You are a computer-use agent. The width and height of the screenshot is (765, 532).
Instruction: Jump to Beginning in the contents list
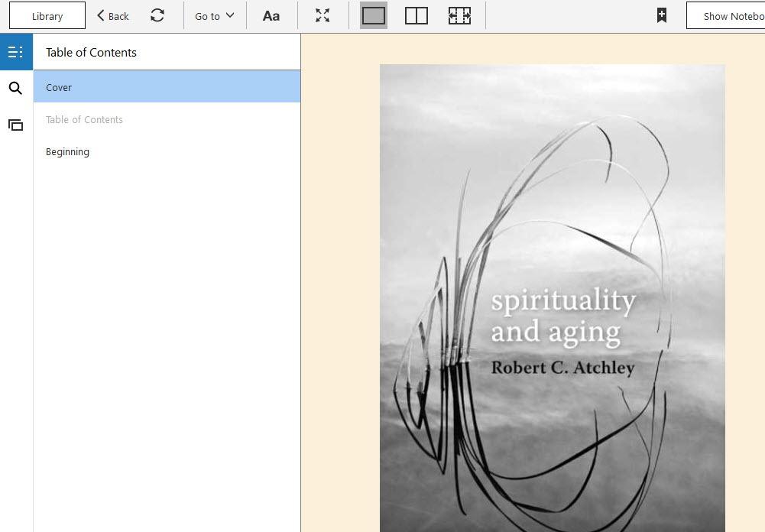[x=67, y=151]
